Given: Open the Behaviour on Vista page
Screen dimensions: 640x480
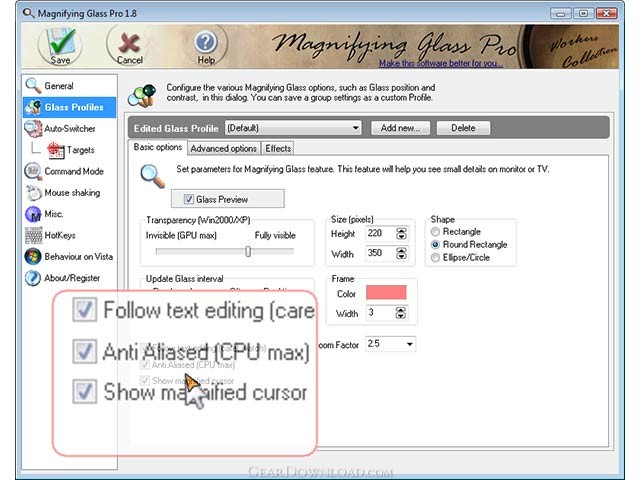Looking at the screenshot, I should (x=79, y=257).
